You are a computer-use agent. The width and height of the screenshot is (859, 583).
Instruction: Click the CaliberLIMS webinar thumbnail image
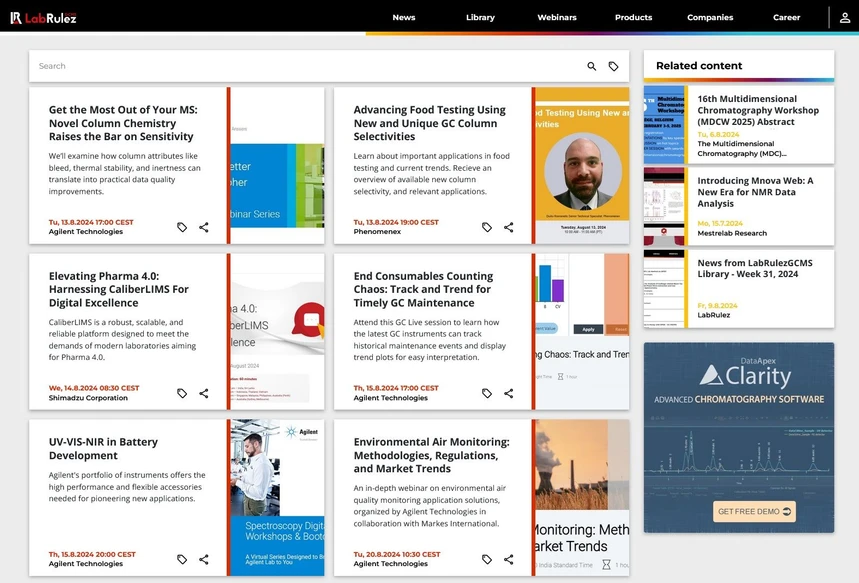coord(277,331)
